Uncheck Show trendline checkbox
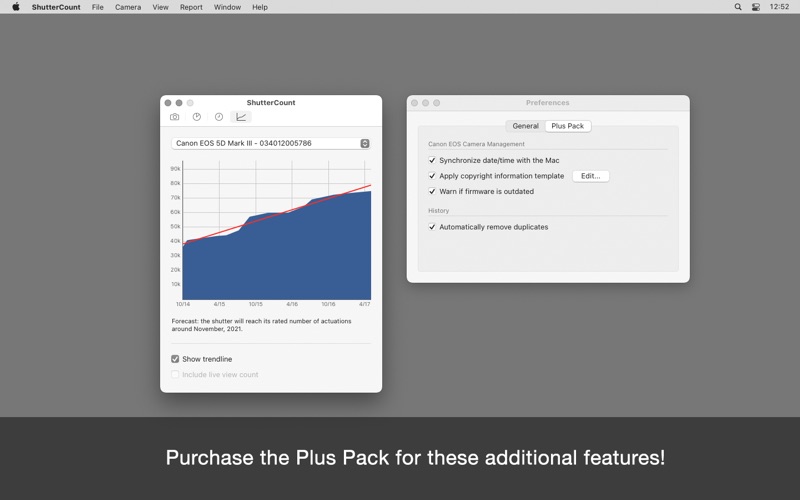Image resolution: width=800 pixels, height=500 pixels. tap(175, 359)
